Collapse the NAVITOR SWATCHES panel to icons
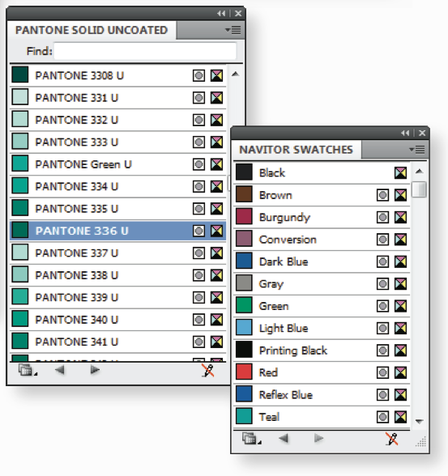The height and width of the screenshot is (476, 448). (x=405, y=133)
